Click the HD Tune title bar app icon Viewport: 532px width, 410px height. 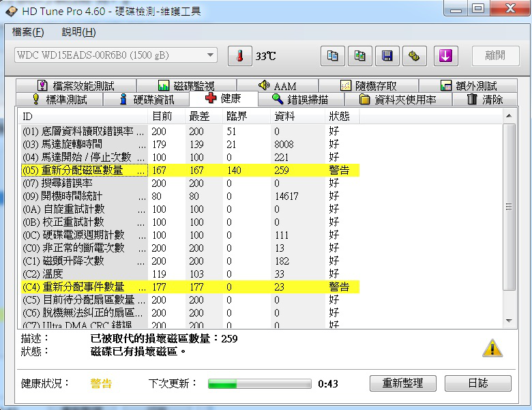click(11, 11)
